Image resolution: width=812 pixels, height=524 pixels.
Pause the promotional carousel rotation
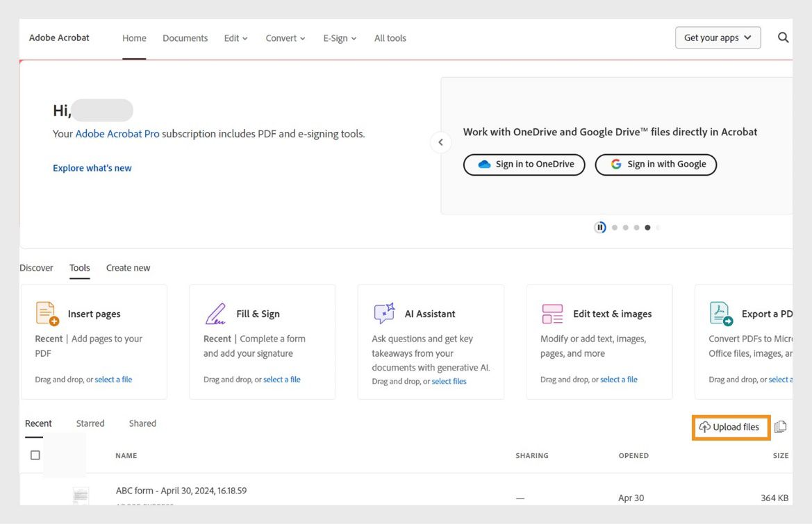(x=599, y=227)
